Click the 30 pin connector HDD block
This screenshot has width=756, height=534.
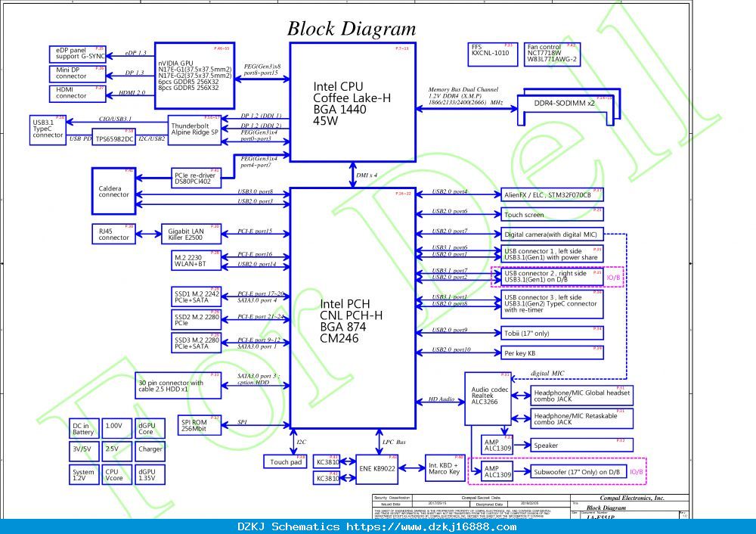click(178, 386)
